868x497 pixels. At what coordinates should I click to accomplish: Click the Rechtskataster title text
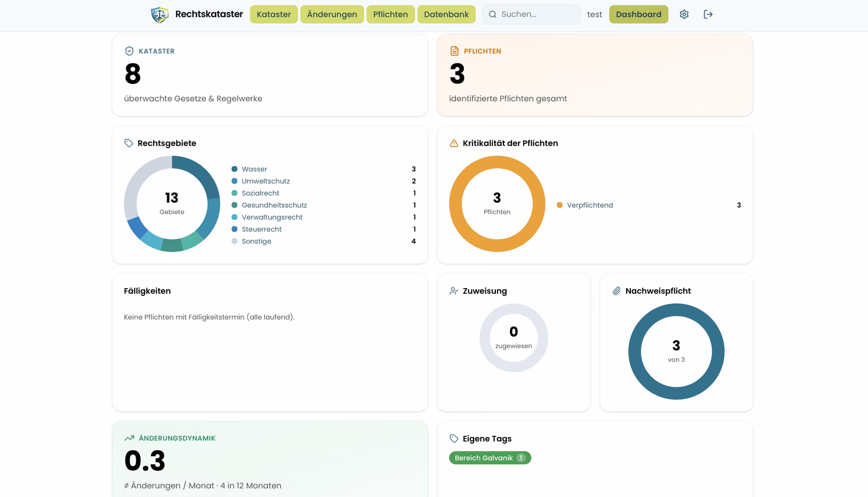coord(209,14)
